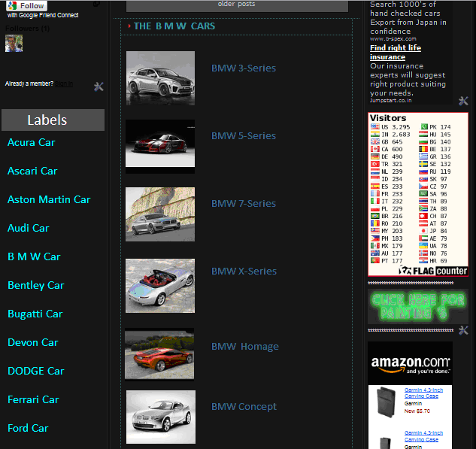Open Find right life insurance ad link
Viewport: 476px width, 449px height.
396,52
